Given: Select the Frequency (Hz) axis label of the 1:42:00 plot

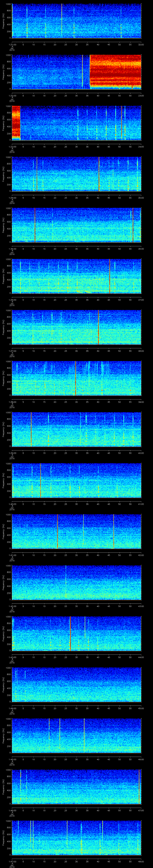Looking at the screenshot, I should pyautogui.click(x=3, y=582).
